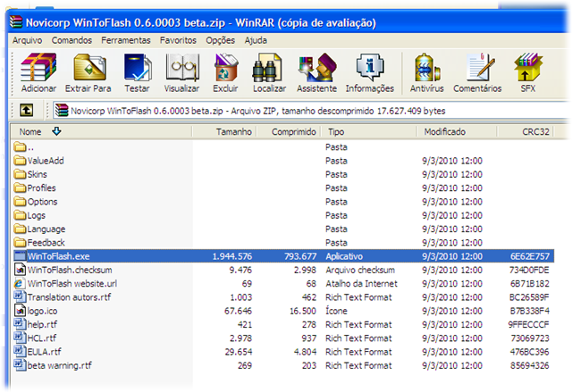Click the CRC32 value BC26589F

(x=529, y=297)
